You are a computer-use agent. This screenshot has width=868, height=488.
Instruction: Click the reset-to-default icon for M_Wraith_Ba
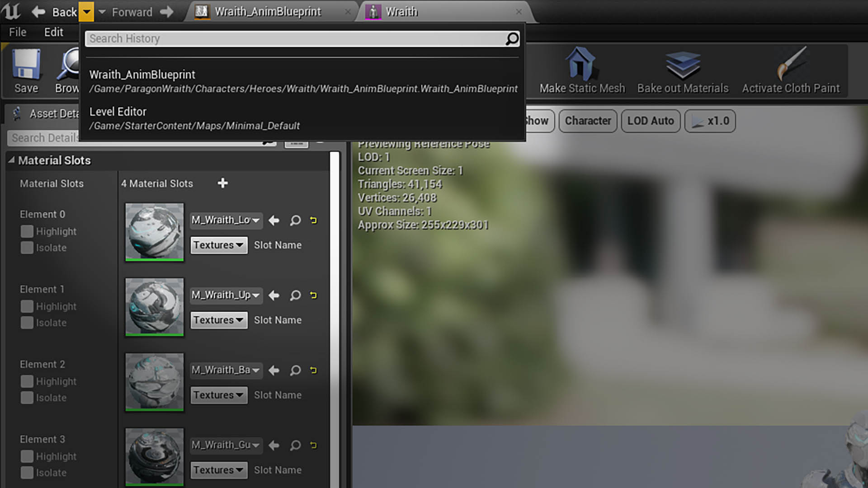314,370
